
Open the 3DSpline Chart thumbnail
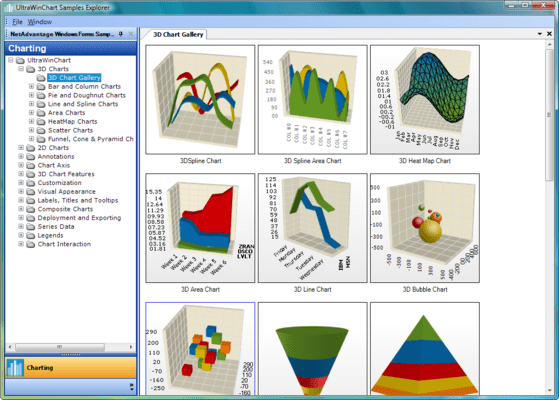[200, 100]
